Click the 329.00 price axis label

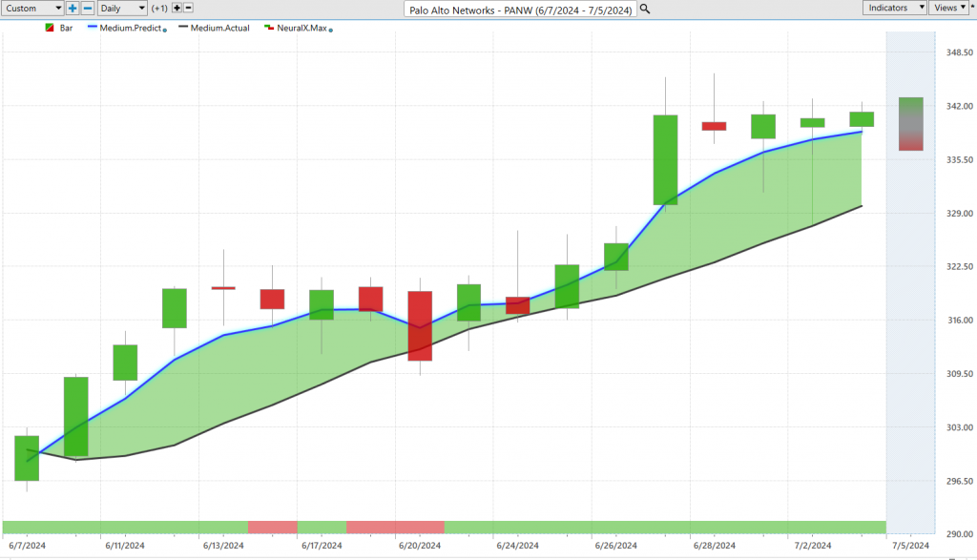point(960,213)
